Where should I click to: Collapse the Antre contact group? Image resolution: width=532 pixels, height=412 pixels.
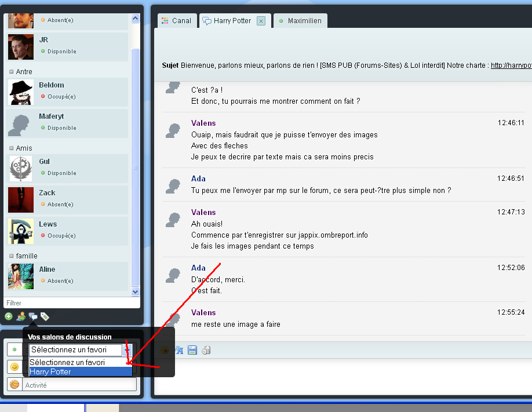(12, 72)
